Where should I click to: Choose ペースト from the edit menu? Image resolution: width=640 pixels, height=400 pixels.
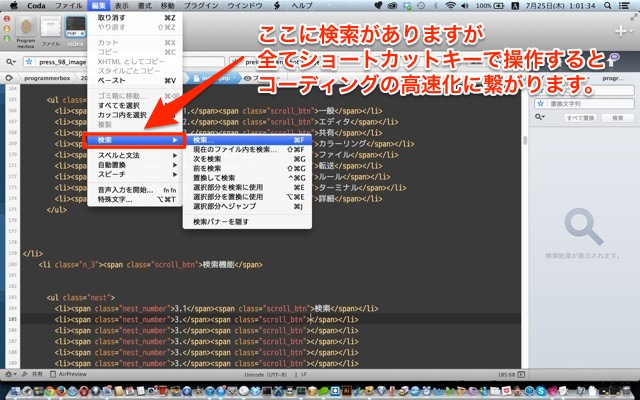[x=135, y=80]
